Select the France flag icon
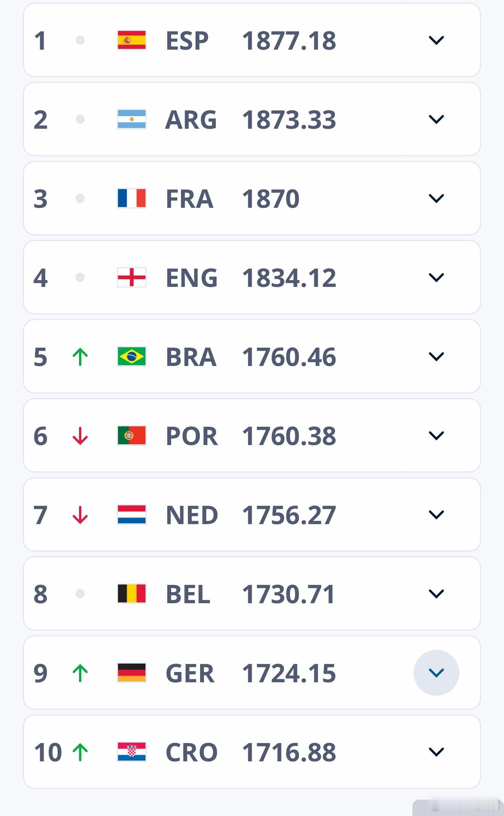 point(132,198)
